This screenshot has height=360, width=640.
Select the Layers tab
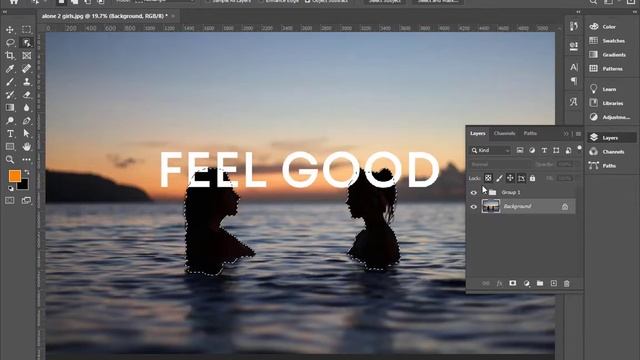coord(478,133)
